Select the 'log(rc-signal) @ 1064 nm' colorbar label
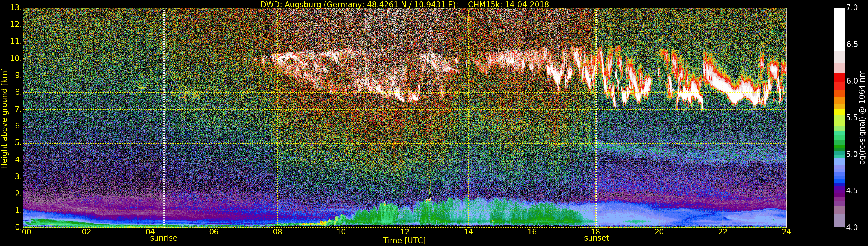868x246 pixels. tap(862, 118)
